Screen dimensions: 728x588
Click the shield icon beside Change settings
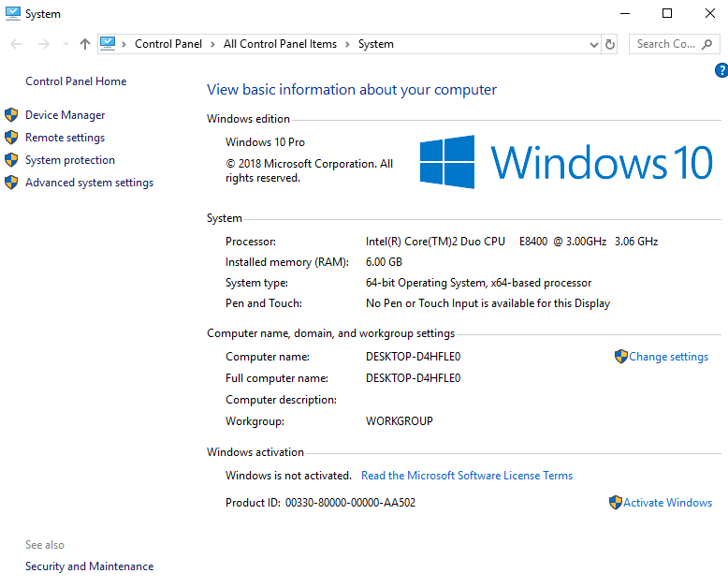tap(620, 357)
